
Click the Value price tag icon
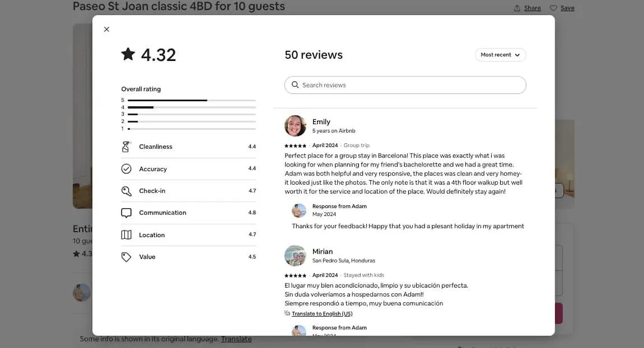click(126, 257)
